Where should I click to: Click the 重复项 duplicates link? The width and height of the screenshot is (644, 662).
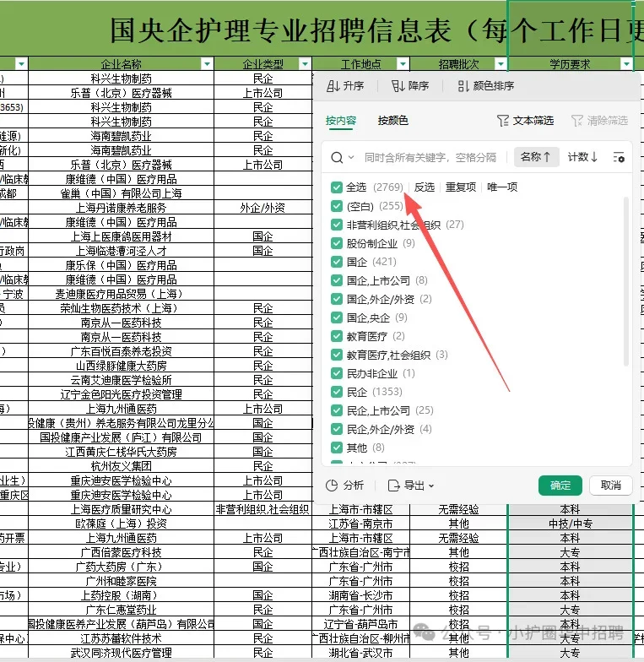[461, 187]
